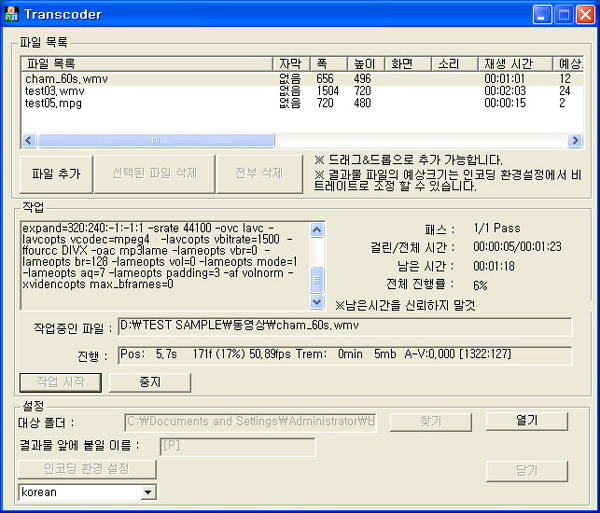Click the 00:01:18 remaining time value
Viewport: 600px width, 513px height.
pyautogui.click(x=494, y=266)
